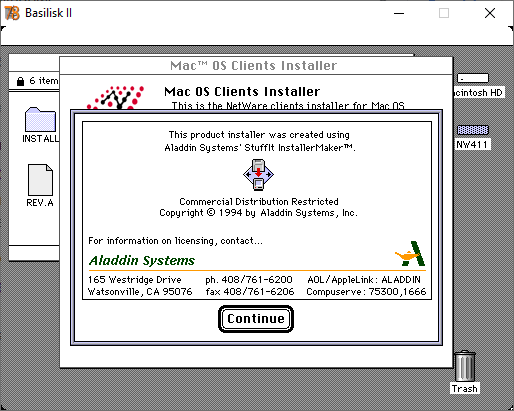The height and width of the screenshot is (411, 514).
Task: Click the bold Mac OS Clients Installer heading
Action: click(x=242, y=92)
